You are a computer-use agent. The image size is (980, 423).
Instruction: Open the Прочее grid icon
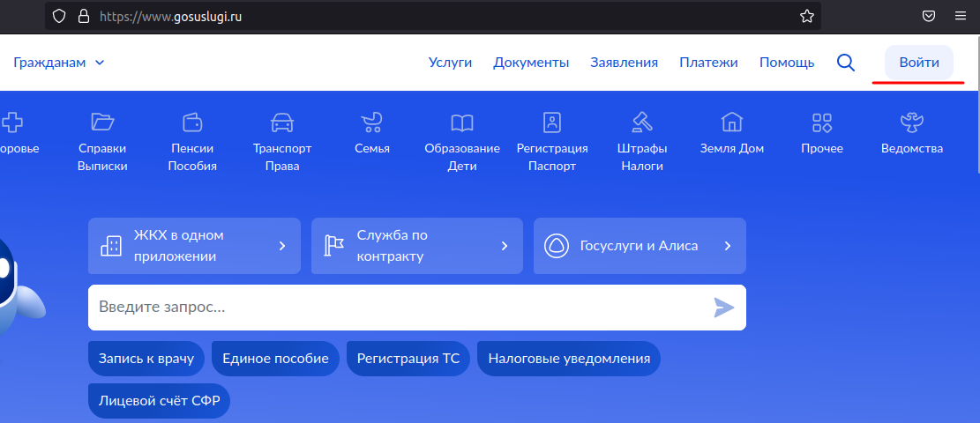(x=822, y=122)
